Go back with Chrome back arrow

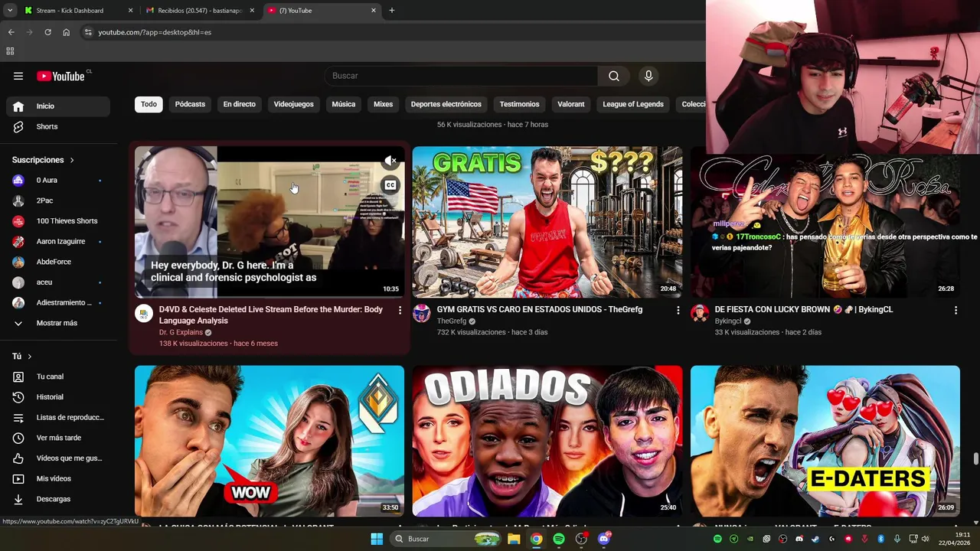coord(11,32)
